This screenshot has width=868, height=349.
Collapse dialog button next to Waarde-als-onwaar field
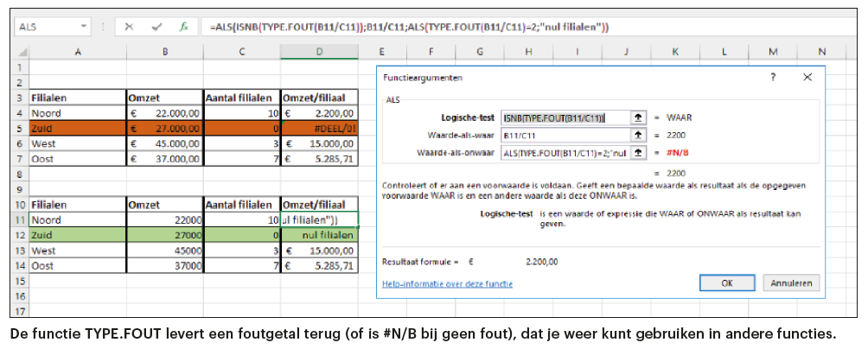(638, 152)
